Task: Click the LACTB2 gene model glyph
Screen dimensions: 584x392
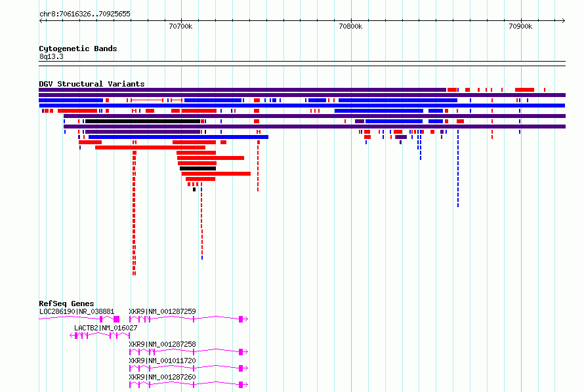Action: [100, 336]
